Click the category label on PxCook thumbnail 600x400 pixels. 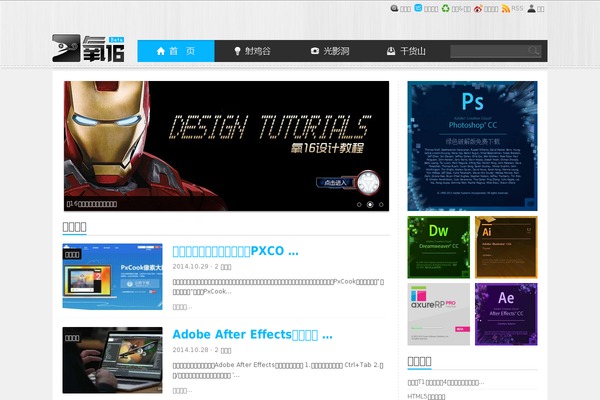coord(72,255)
